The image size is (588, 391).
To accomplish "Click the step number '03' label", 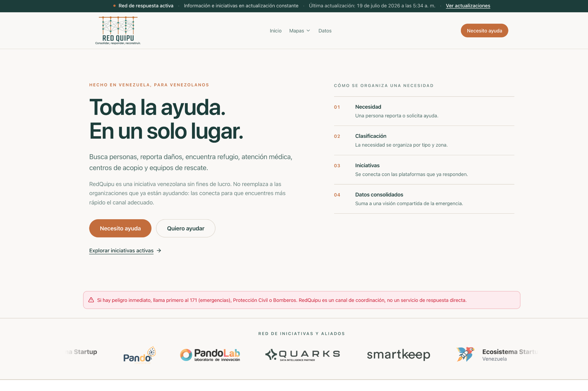I will (337, 166).
